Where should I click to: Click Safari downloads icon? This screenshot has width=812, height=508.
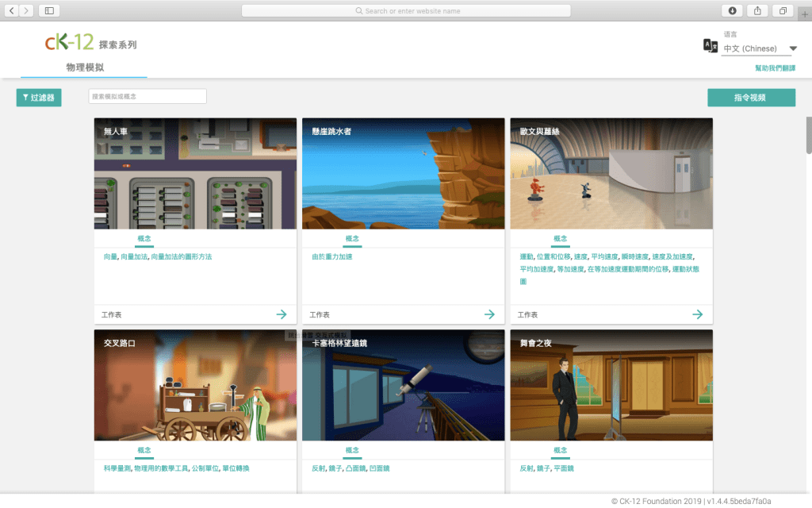(731, 10)
